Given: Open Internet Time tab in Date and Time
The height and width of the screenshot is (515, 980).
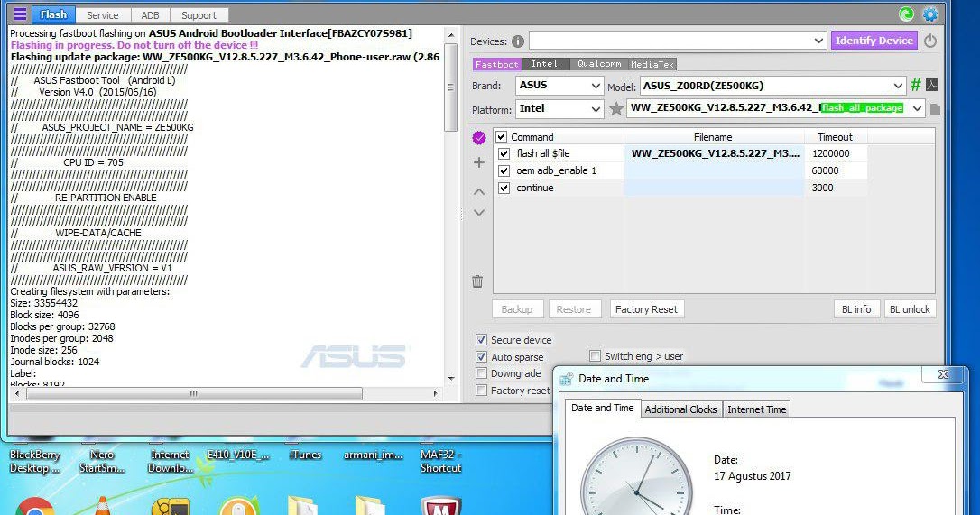Looking at the screenshot, I should pos(757,409).
